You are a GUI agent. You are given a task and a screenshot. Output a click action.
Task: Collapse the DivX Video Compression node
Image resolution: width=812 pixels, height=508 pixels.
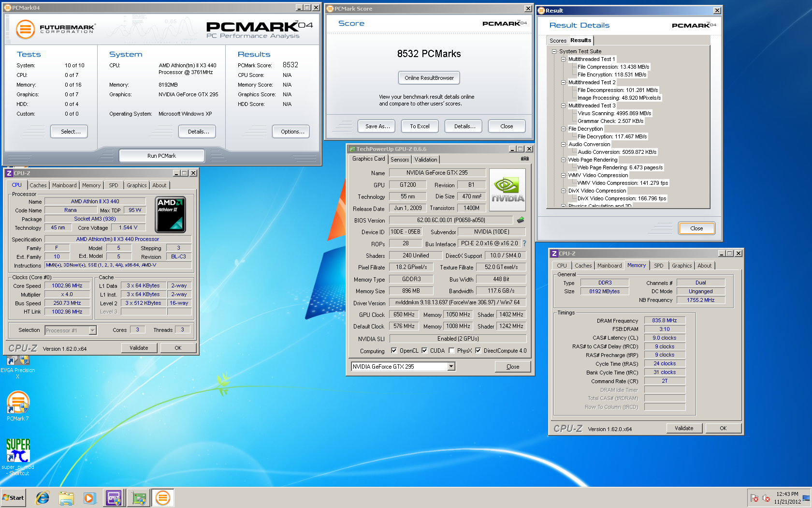click(563, 191)
